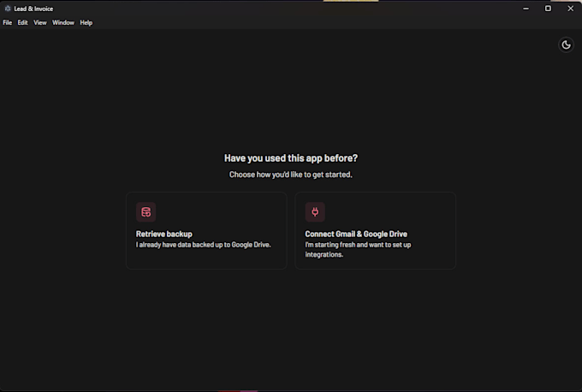Click "I'm starting fresh" description text
The image size is (582, 392).
358,249
